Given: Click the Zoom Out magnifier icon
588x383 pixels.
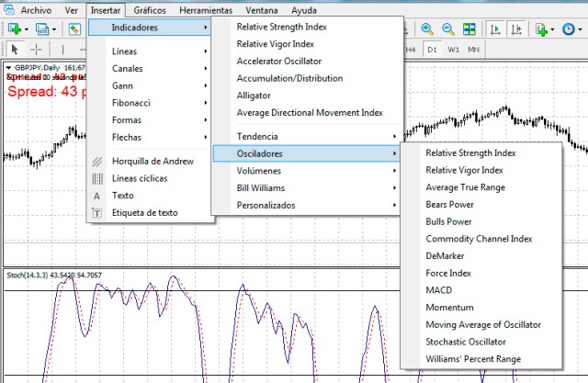Looking at the screenshot, I should [x=448, y=29].
